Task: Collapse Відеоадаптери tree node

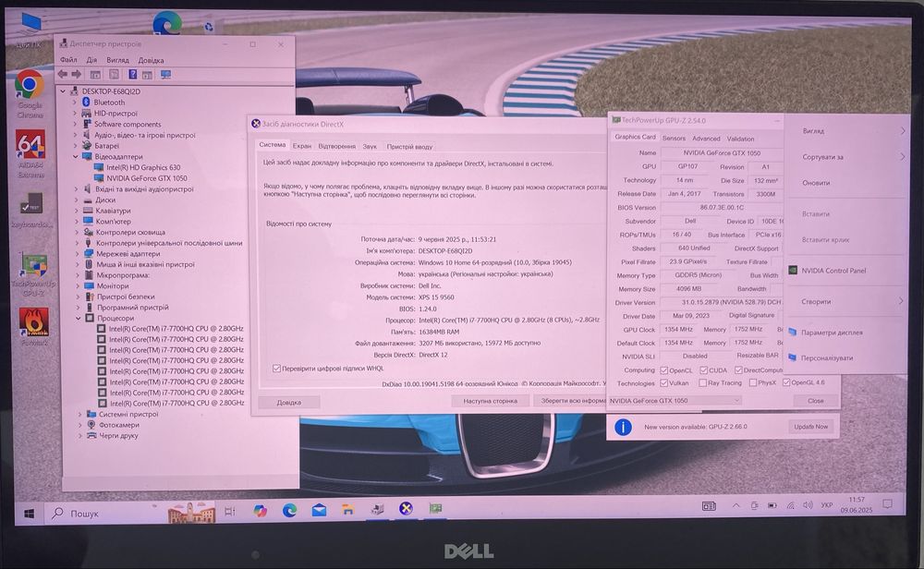Action: click(76, 157)
